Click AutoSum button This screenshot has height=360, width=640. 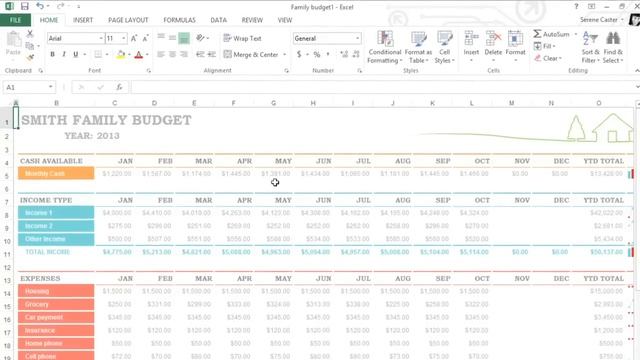tap(551, 34)
